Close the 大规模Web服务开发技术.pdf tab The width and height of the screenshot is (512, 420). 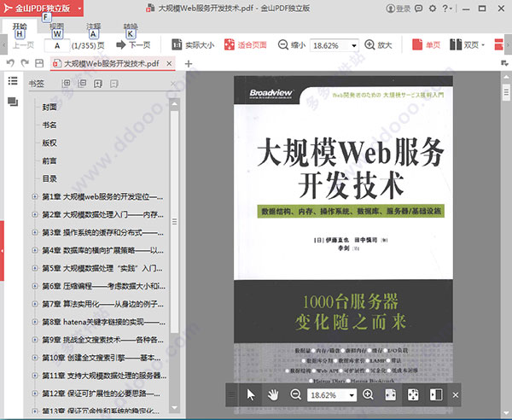click(169, 63)
